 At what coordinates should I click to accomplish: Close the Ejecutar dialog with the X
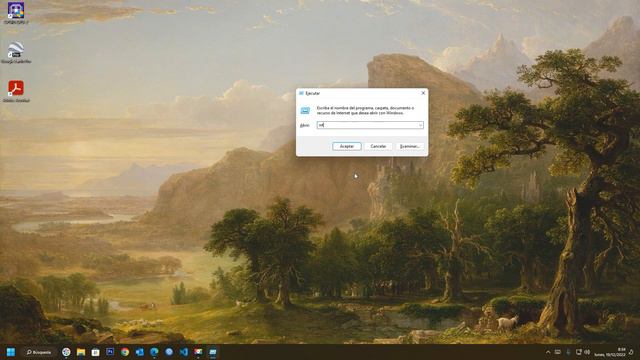(423, 93)
